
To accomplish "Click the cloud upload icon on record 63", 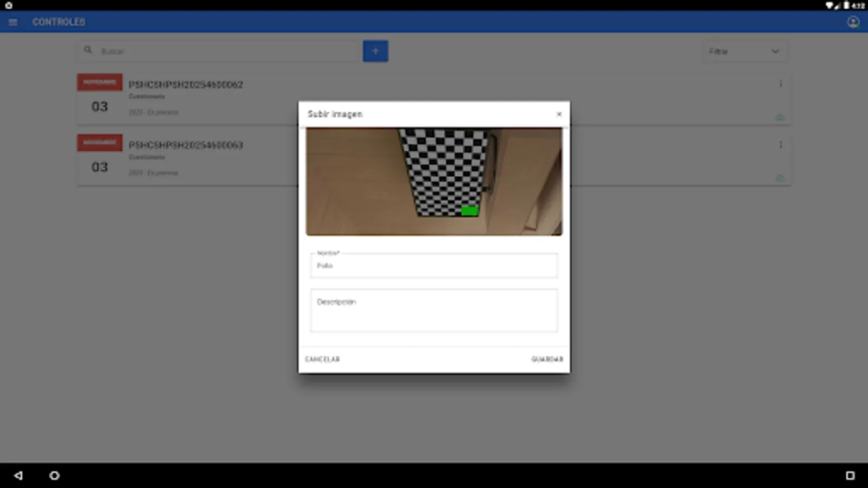I will click(780, 178).
